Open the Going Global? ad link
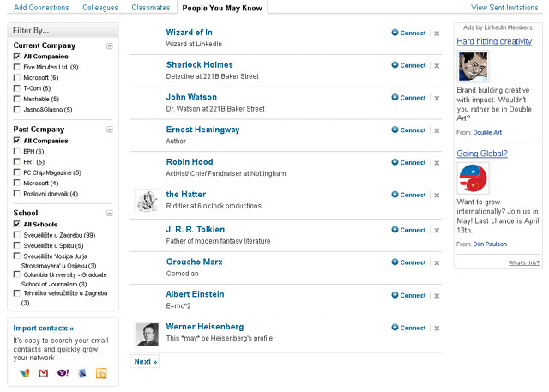This screenshot has height=392, width=549. point(482,154)
